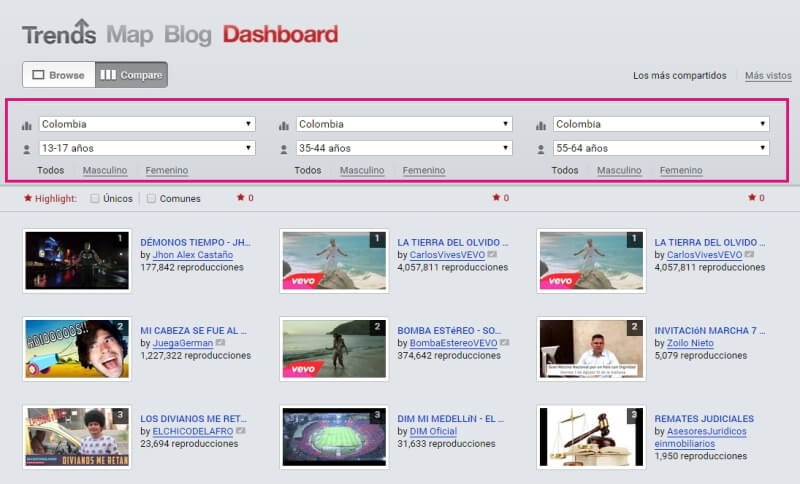Visit AsesoresJurídicos einmobiliarios channel
The height and width of the screenshot is (484, 800).
[x=701, y=437]
